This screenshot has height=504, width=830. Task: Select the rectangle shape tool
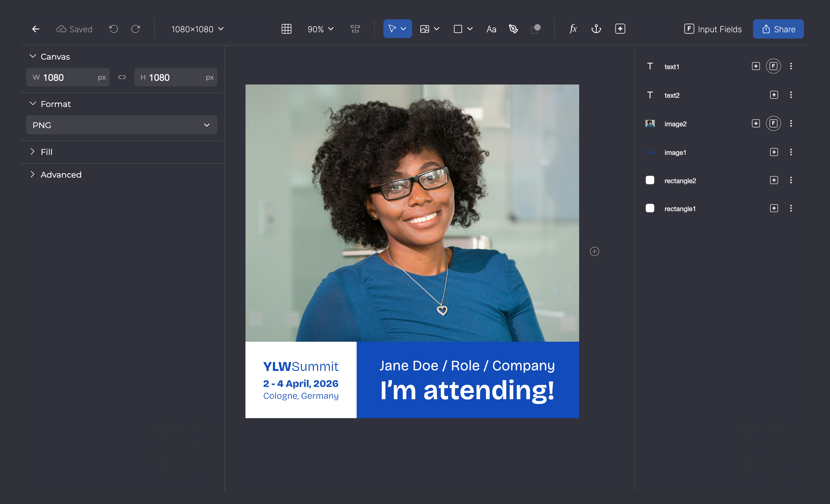click(458, 29)
